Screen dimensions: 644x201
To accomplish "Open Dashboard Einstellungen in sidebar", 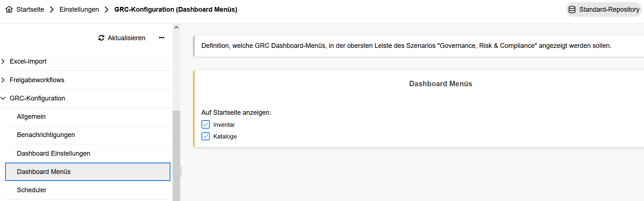I will [54, 153].
